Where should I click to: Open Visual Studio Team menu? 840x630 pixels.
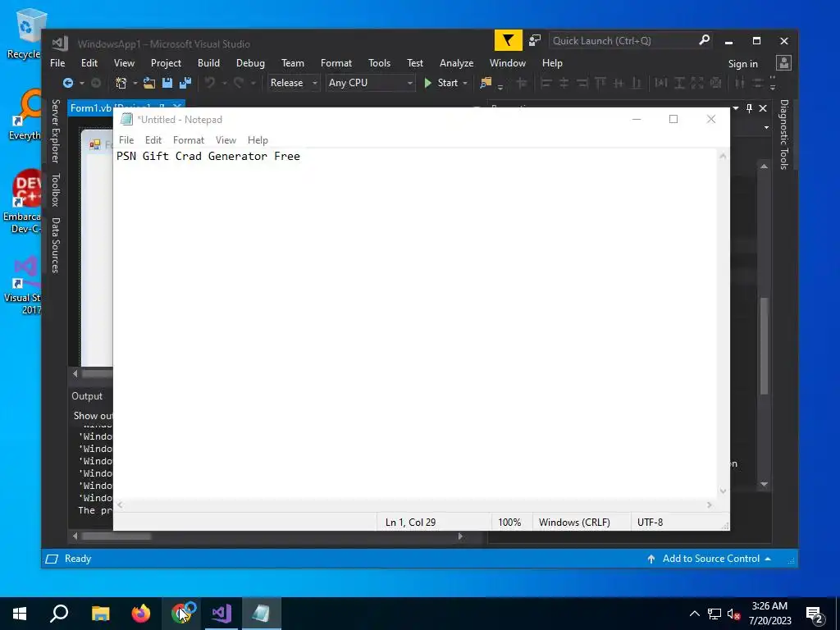[293, 63]
